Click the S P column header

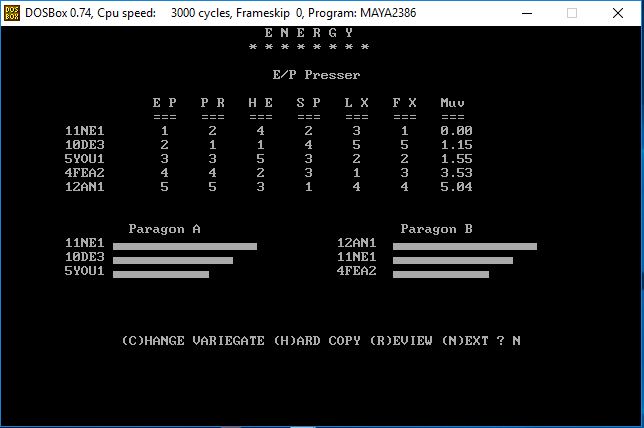pos(309,103)
